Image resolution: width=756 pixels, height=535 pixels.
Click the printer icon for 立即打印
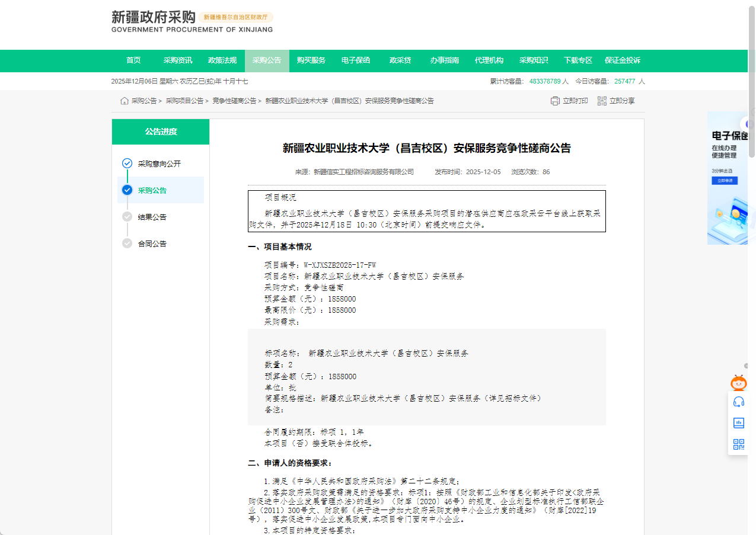pyautogui.click(x=555, y=101)
